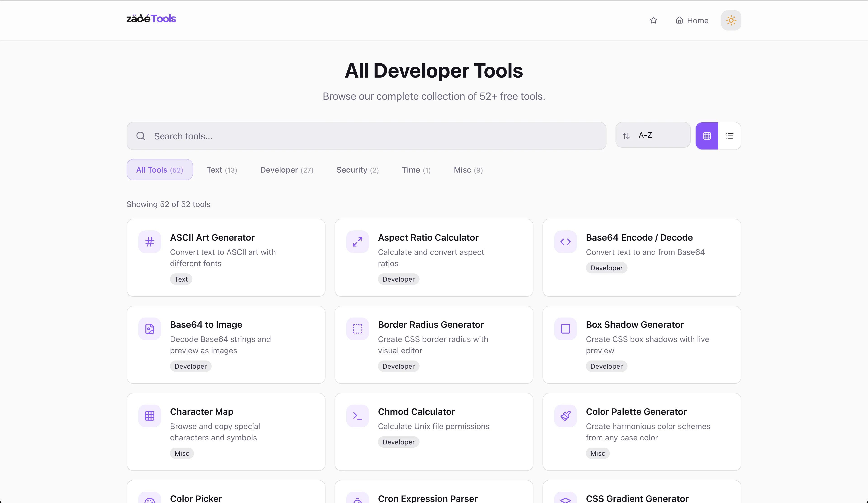
Task: Click the sort arrows icon
Action: tap(626, 136)
